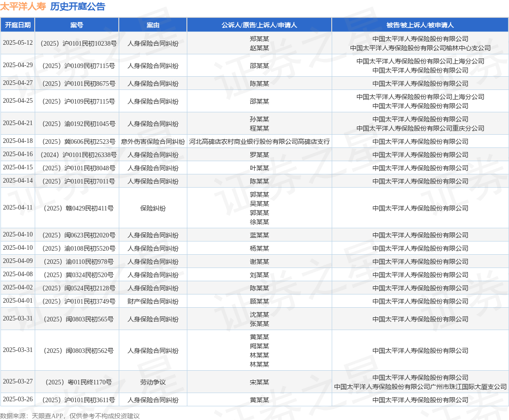Select case number 冀0324民初520号
This screenshot has height=420, width=509.
pyautogui.click(x=77, y=275)
